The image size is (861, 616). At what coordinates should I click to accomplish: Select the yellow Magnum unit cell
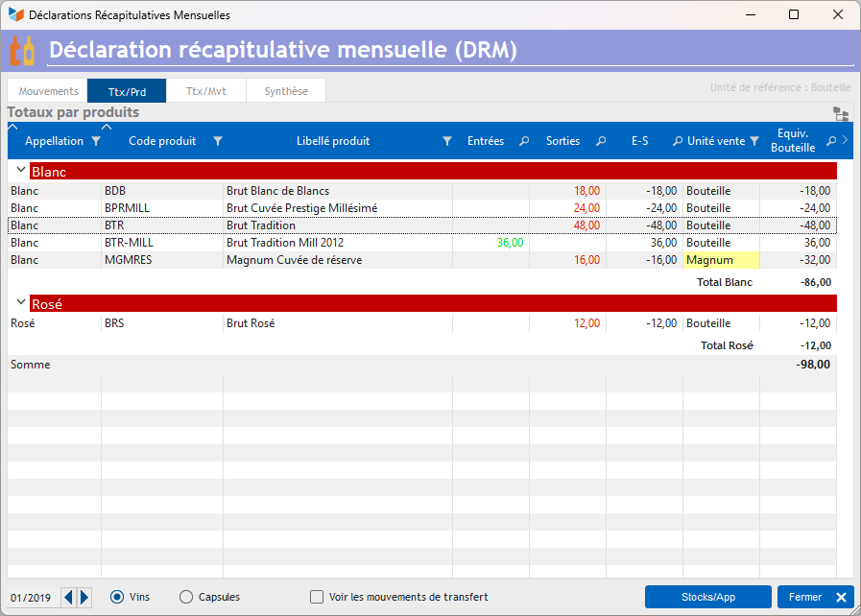click(721, 260)
